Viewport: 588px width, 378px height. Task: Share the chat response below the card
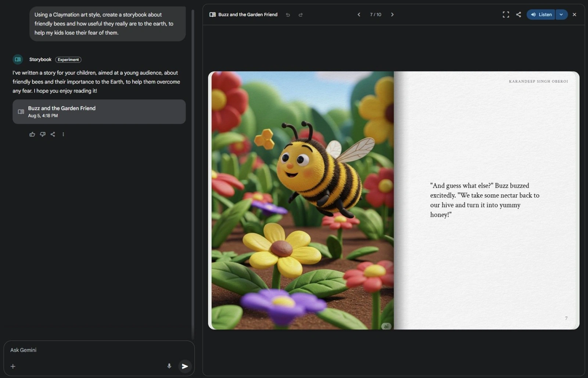tap(53, 134)
